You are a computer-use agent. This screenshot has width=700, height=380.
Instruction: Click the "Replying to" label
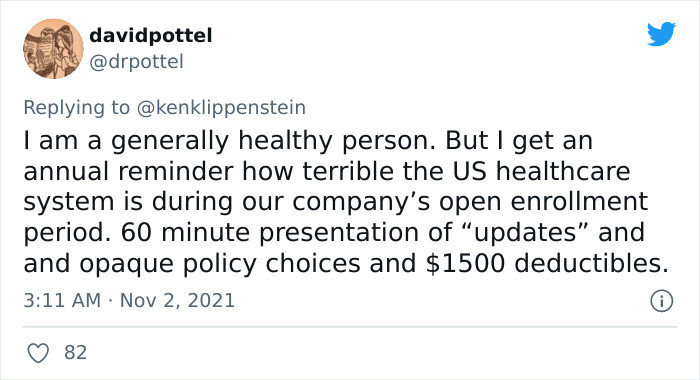(x=76, y=108)
